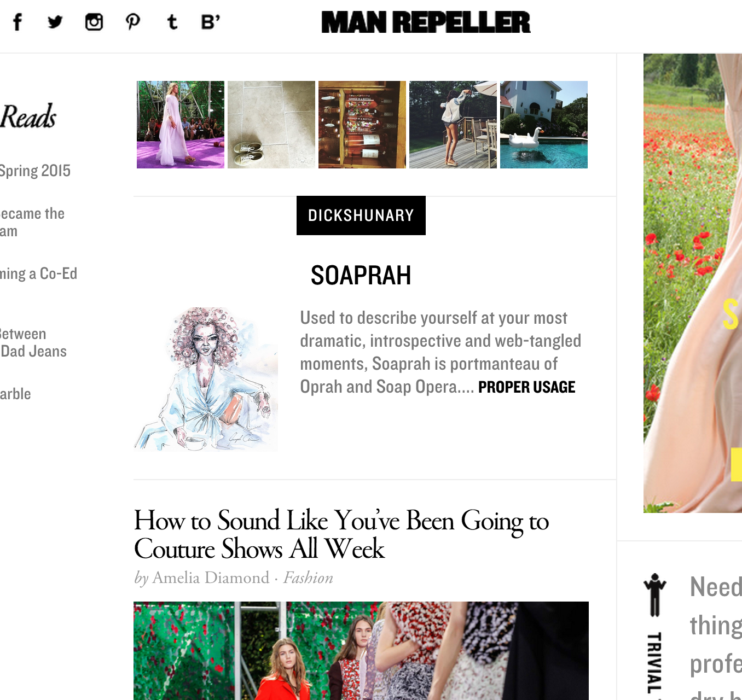742x700 pixels.
Task: Open the Couture Shows All Week article title
Action: tap(341, 534)
